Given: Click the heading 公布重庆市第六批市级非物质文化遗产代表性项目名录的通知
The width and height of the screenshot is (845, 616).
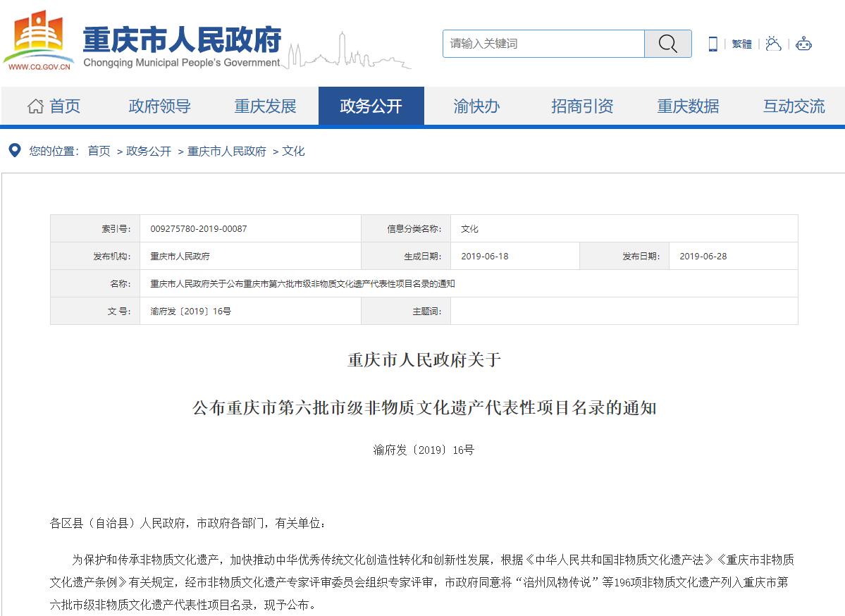Looking at the screenshot, I should [x=424, y=407].
